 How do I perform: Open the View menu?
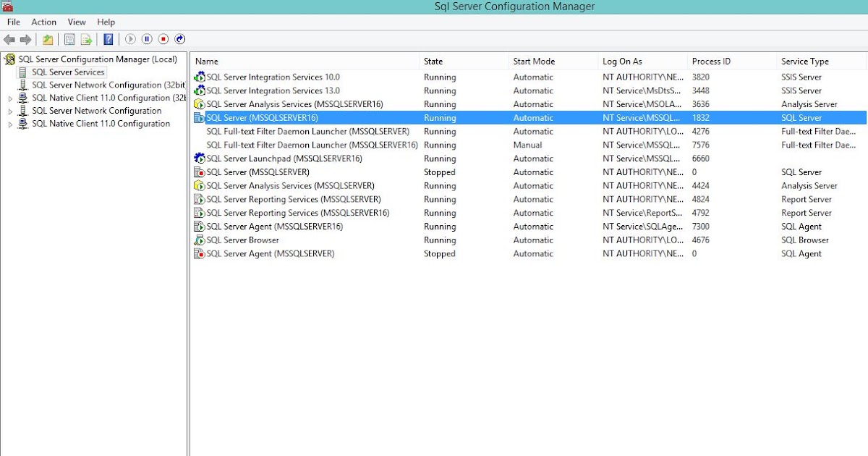pyautogui.click(x=76, y=22)
